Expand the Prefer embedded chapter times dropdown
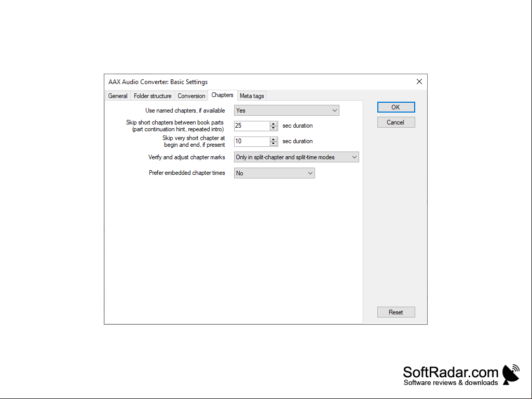The image size is (532, 399). (275, 173)
